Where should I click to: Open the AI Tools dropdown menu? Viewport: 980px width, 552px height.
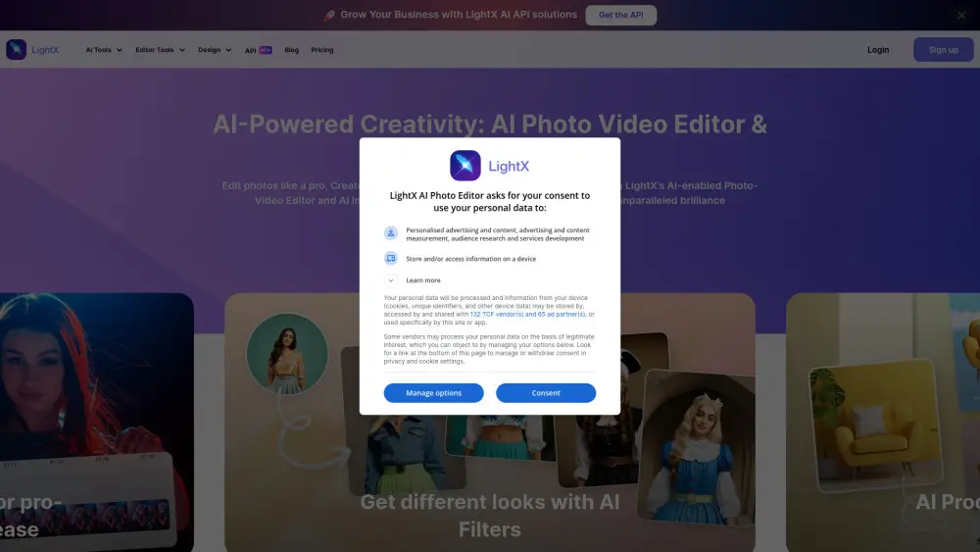coord(104,50)
